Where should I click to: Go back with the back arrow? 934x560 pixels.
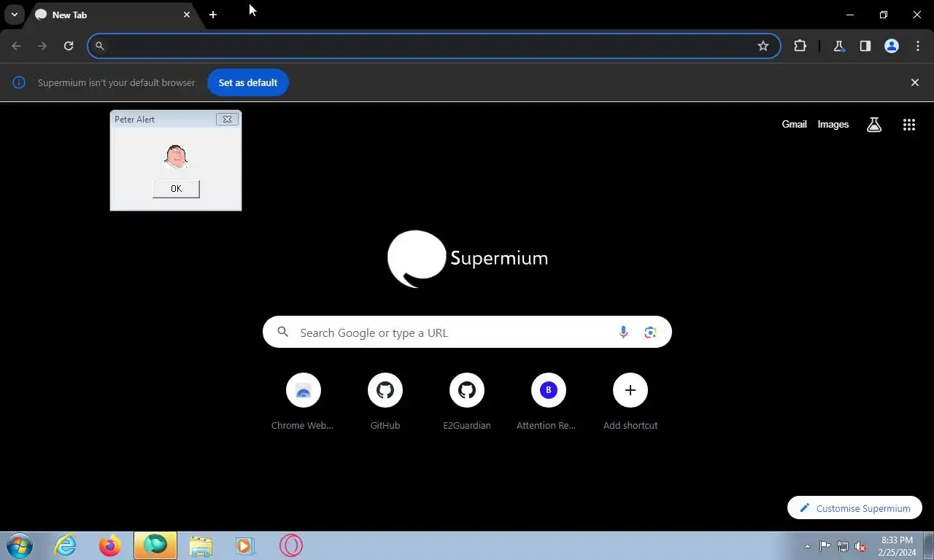tap(16, 46)
